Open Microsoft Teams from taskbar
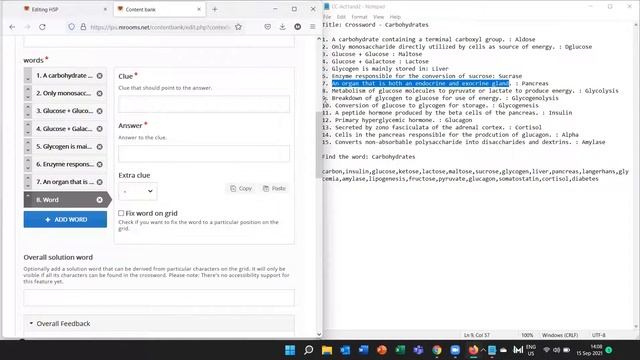The height and width of the screenshot is (360, 640). (418, 350)
